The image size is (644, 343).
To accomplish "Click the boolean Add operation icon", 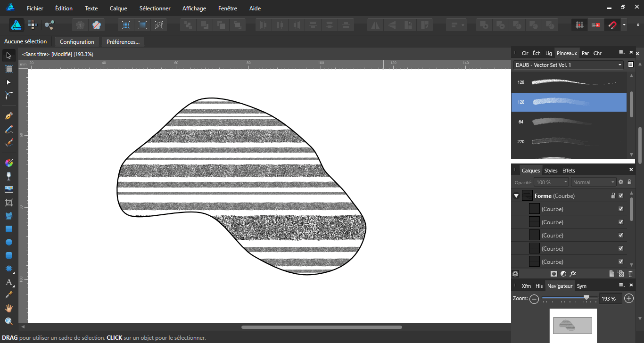I will [x=484, y=25].
